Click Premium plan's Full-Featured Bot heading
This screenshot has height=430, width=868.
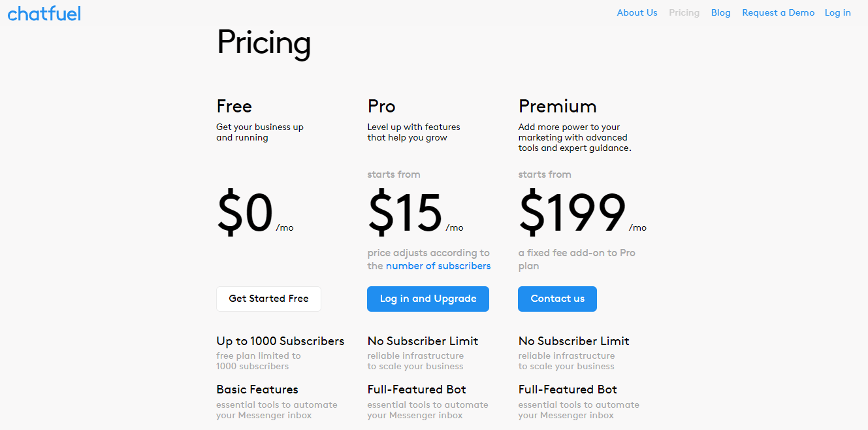[568, 389]
